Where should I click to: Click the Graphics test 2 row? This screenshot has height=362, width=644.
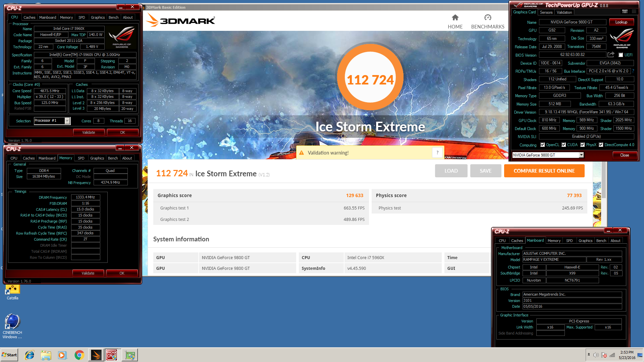point(261,219)
